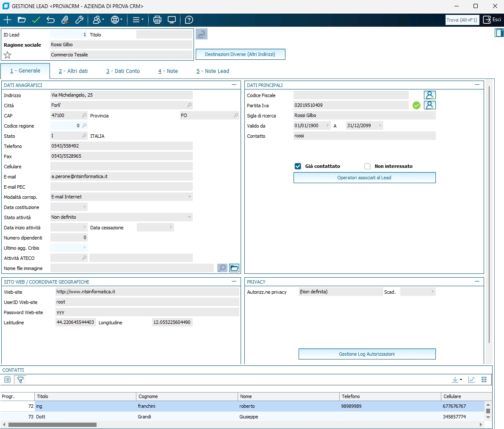
Task: Click the filter icon in Contatti toolbar
Action: (x=20, y=380)
